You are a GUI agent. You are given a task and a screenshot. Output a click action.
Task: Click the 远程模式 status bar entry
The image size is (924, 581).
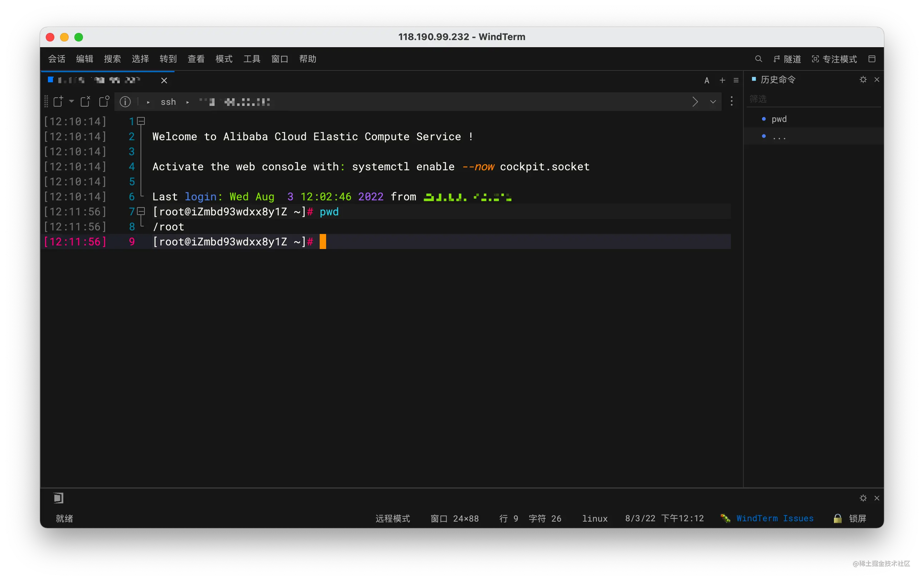pos(393,518)
